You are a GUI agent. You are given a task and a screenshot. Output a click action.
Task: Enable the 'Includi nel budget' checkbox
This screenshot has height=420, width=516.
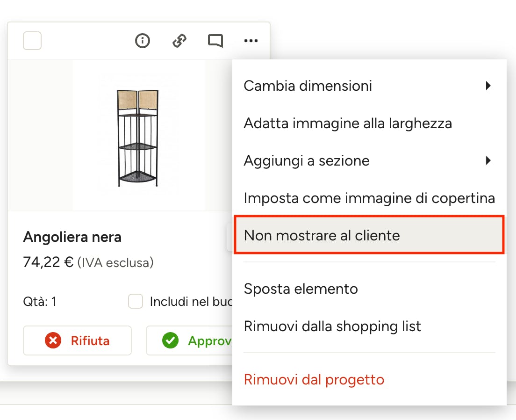coord(136,302)
